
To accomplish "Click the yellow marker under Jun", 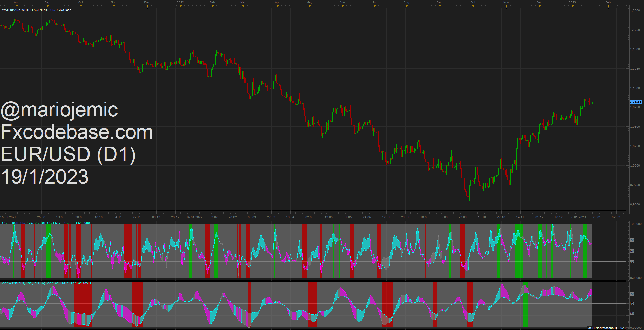I will (343, 6).
